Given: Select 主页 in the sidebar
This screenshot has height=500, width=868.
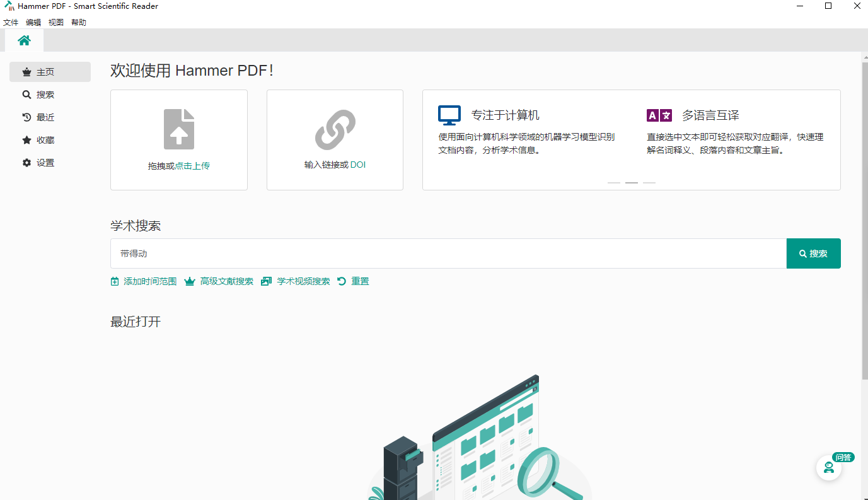Looking at the screenshot, I should 50,72.
